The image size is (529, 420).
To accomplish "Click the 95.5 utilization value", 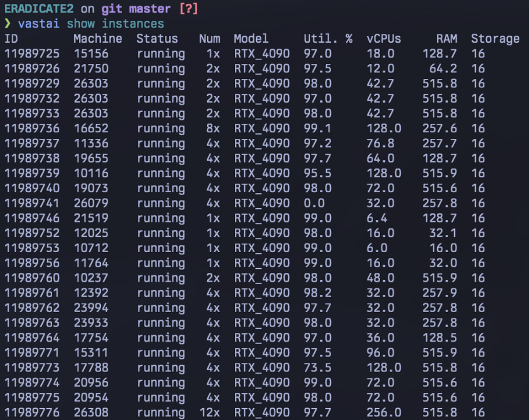I will (317, 173).
